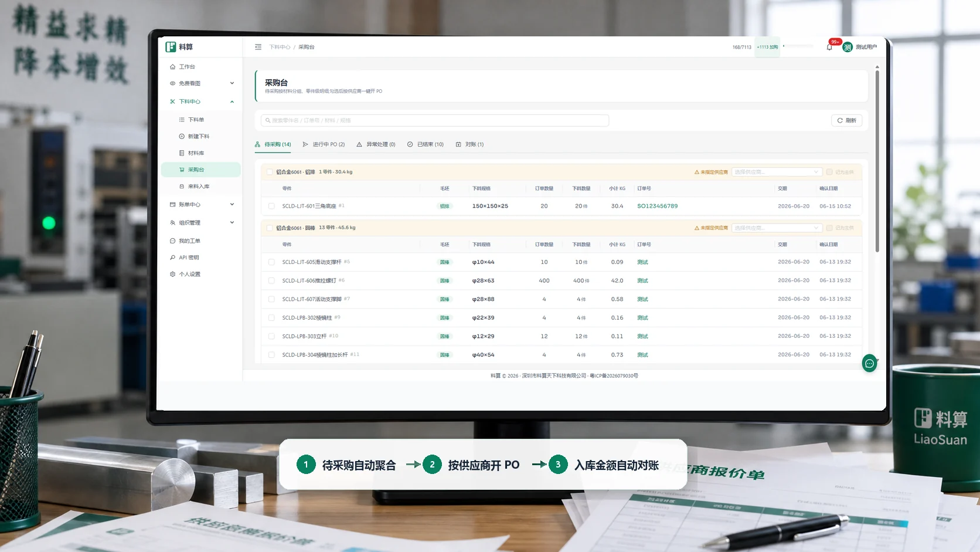Viewport: 980px width, 552px height.
Task: Check the SCLD-LPB-304棱镜柱加长杆 row
Action: click(271, 355)
